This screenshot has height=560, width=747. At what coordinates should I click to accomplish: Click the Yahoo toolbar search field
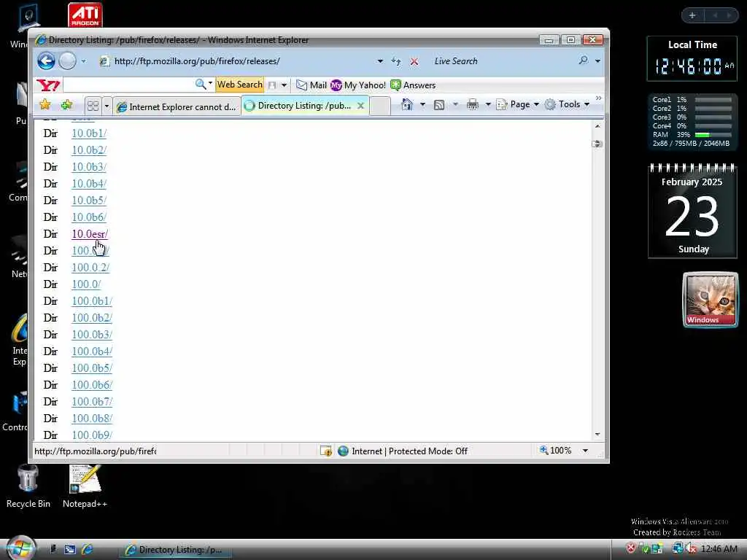128,85
